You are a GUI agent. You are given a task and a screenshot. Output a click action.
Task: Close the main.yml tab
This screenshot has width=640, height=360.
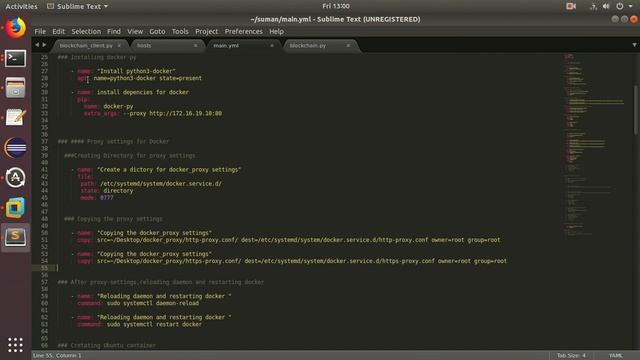coord(272,46)
